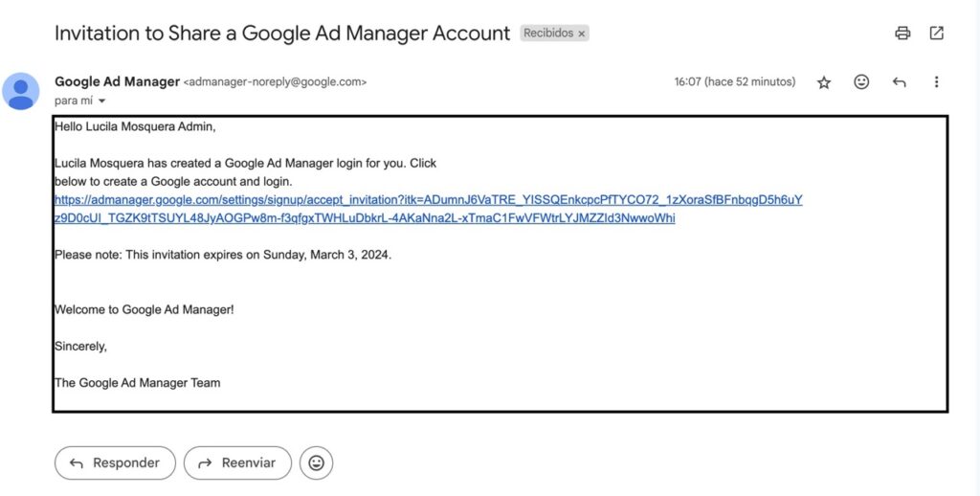Click the reply arrow icon beside the timestamp
This screenshot has height=496, width=980.
coord(899,82)
